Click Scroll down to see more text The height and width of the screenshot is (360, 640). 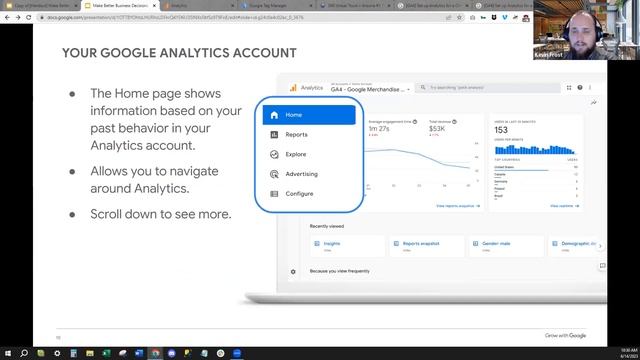[161, 214]
